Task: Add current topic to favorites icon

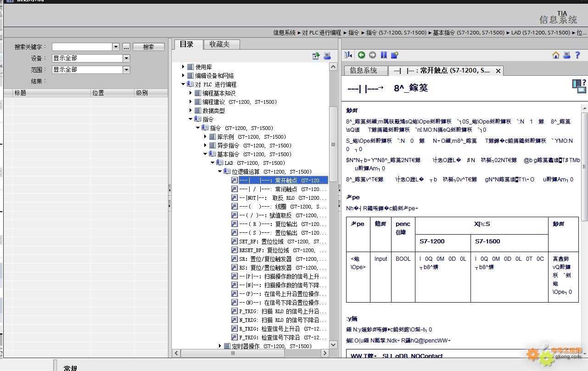Action: click(x=395, y=55)
